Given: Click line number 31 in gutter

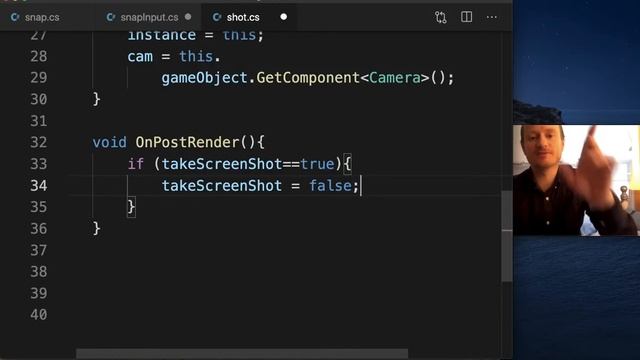Looking at the screenshot, I should coord(39,121).
